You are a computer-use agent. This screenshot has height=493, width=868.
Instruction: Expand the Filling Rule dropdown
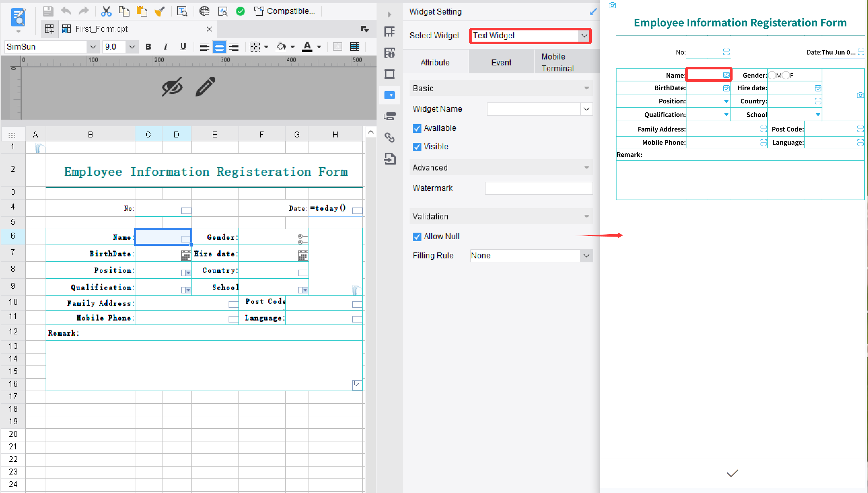point(586,256)
